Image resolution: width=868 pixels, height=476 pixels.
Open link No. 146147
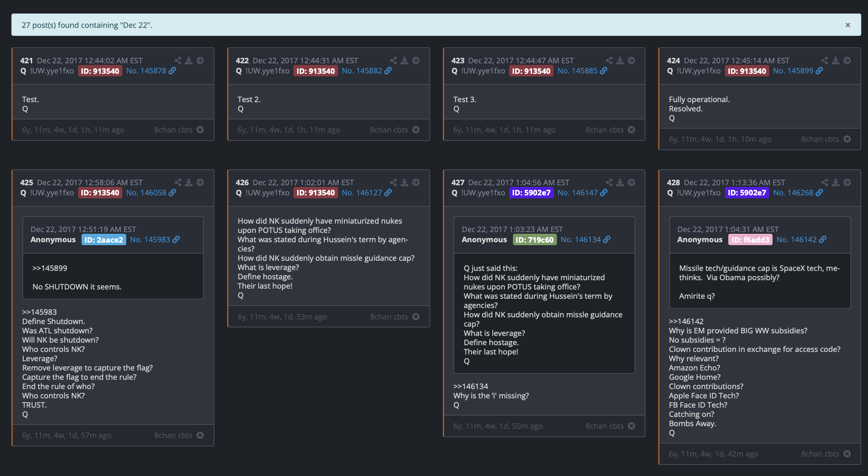583,193
